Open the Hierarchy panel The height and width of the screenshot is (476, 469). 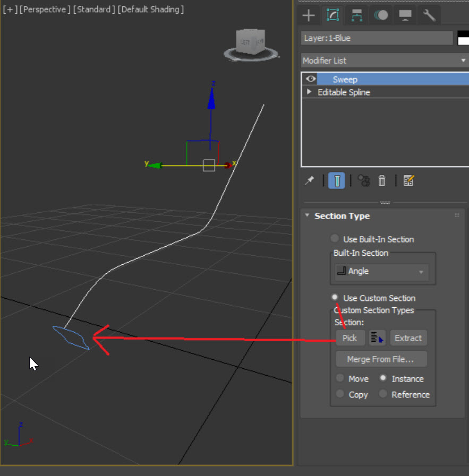coord(356,15)
